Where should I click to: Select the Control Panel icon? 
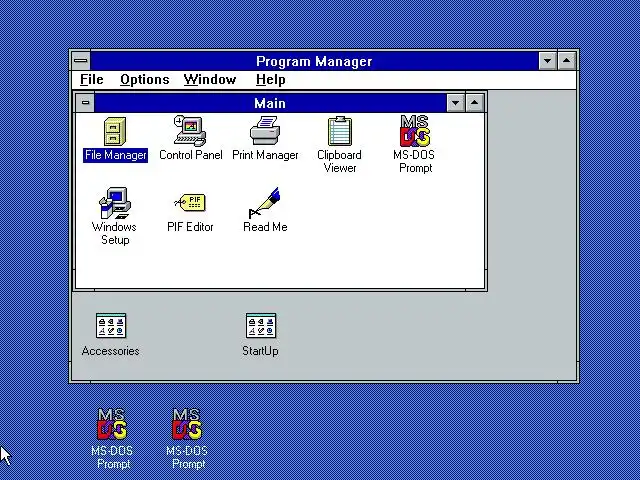click(x=190, y=131)
